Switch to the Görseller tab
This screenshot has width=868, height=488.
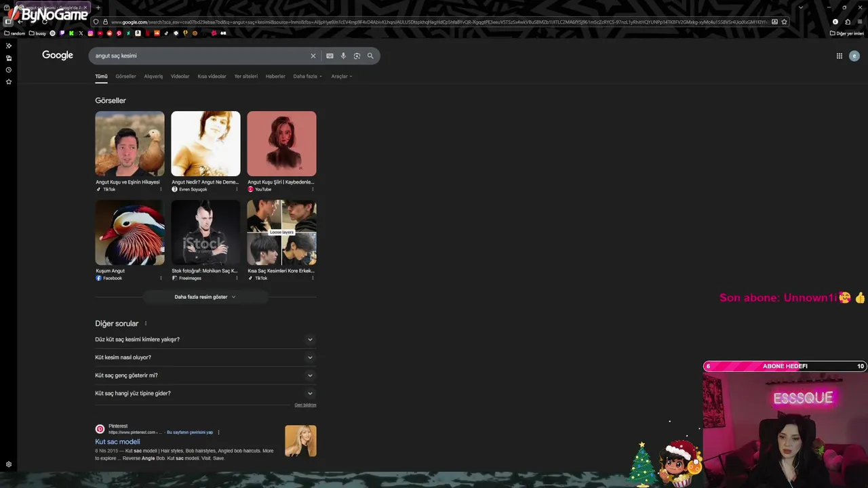(125, 77)
